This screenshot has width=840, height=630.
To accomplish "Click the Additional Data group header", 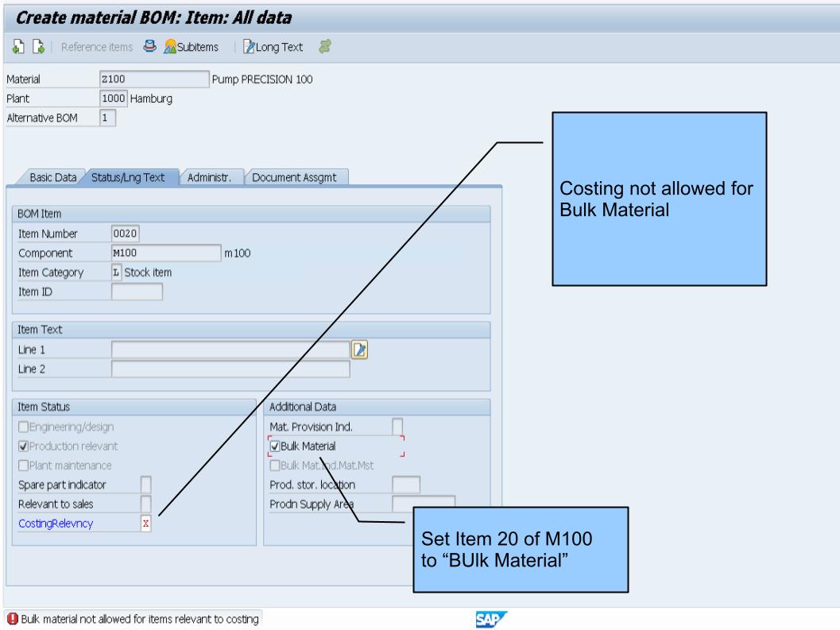I will coord(377,407).
